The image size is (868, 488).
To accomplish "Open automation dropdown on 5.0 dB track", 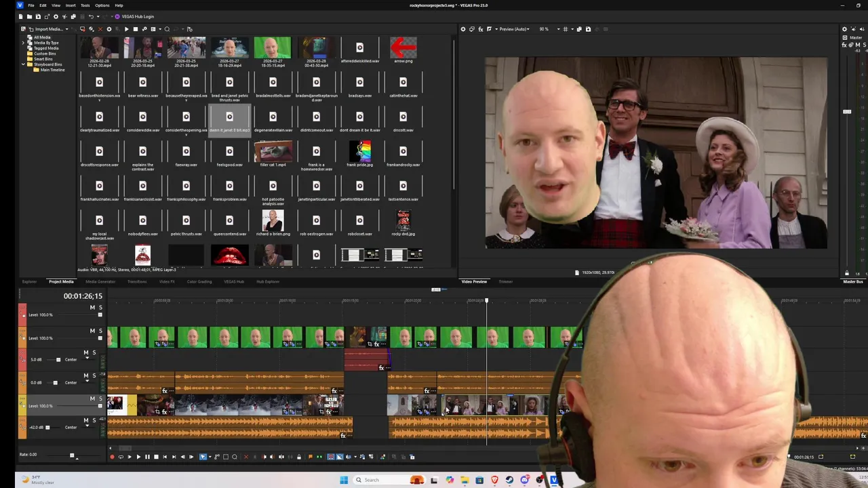I will pyautogui.click(x=87, y=358).
